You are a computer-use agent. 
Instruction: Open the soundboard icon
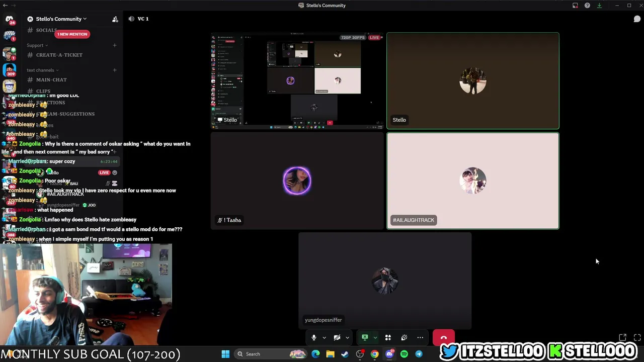pos(404,338)
